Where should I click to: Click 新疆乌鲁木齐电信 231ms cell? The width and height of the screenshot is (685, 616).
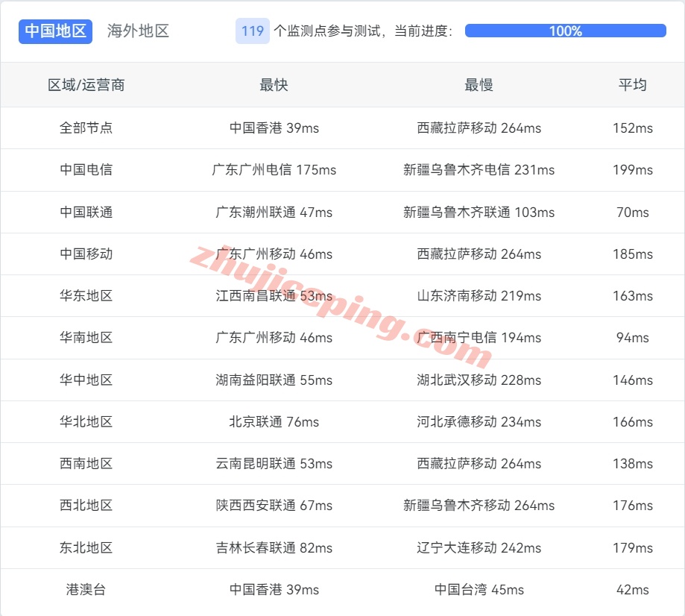[x=479, y=169]
